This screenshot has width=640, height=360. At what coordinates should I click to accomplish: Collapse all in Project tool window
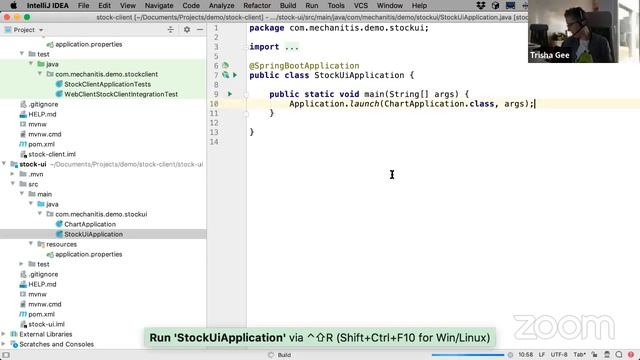click(x=171, y=29)
